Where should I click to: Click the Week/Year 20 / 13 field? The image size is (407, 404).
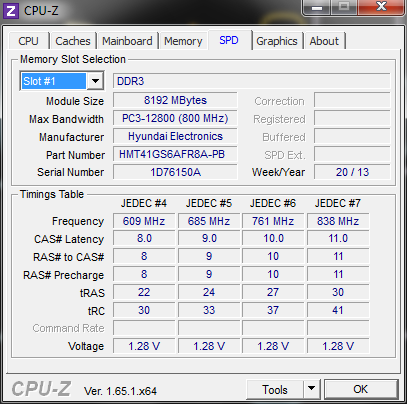[352, 172]
